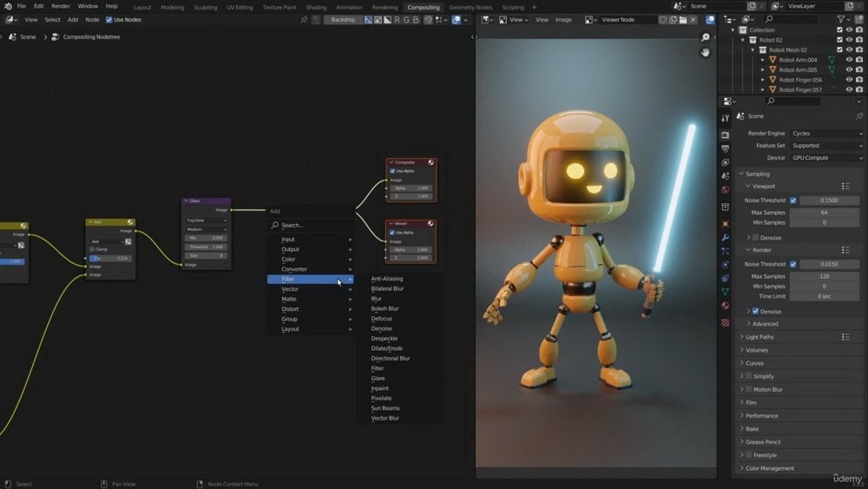Viewport: 868px width, 489px height.
Task: Open the Particles properties tab icon
Action: [x=725, y=251]
